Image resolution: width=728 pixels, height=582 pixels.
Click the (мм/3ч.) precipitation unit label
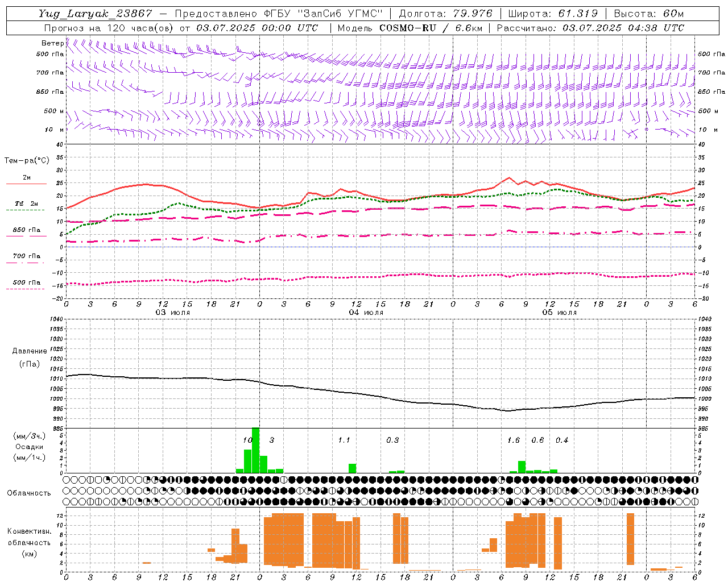(30, 436)
